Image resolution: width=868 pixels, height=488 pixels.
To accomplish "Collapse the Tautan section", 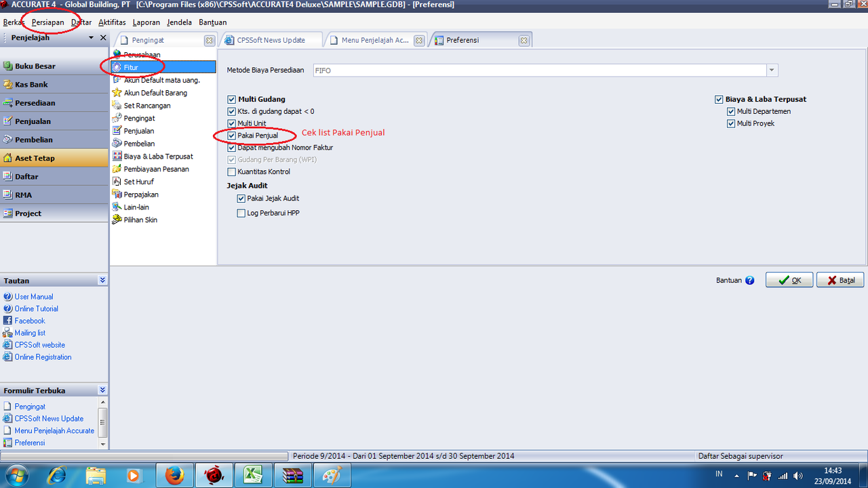I will coord(102,281).
